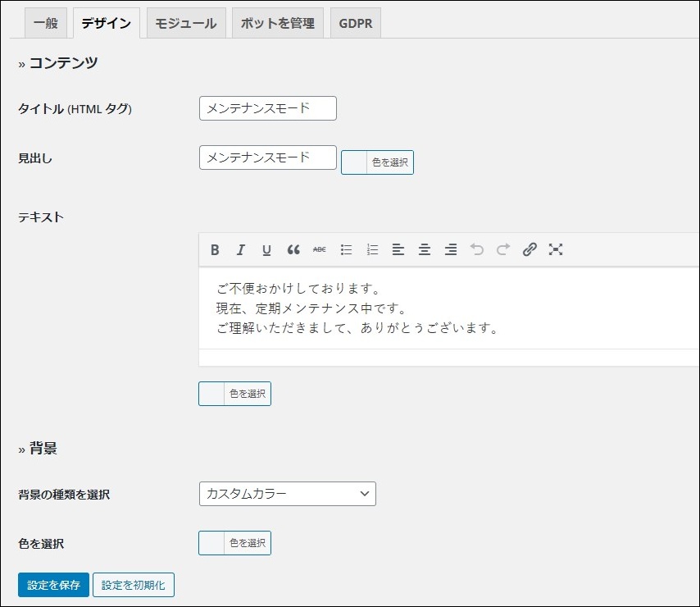Viewport: 700px width, 607px height.
Task: Click the タイトル (HTML タグ) input field
Action: point(267,108)
